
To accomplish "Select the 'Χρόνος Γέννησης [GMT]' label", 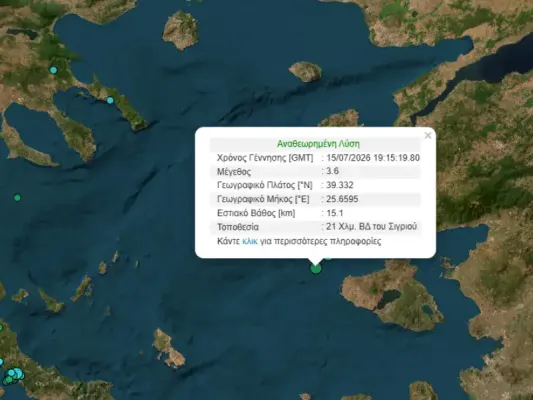I will pyautogui.click(x=265, y=158).
